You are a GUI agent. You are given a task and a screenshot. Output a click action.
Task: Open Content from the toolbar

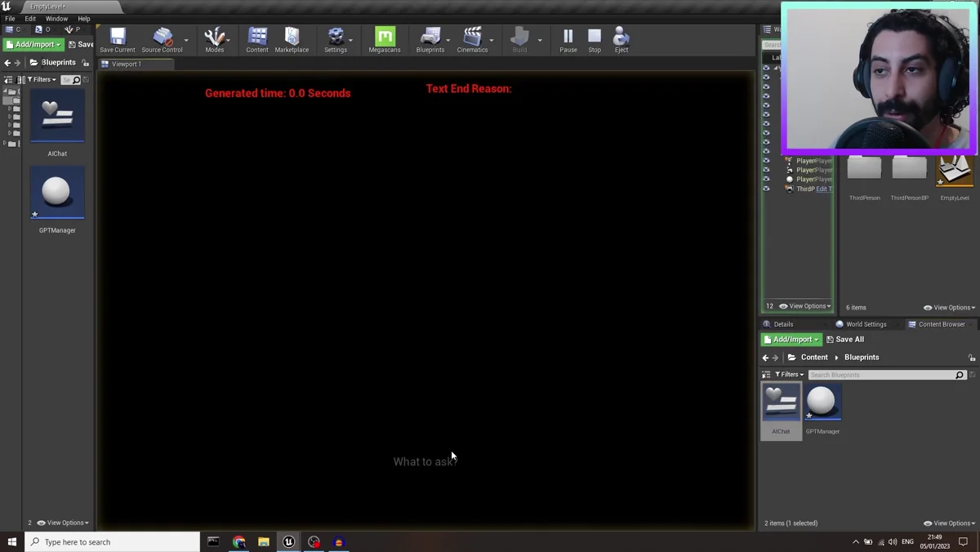pos(257,39)
